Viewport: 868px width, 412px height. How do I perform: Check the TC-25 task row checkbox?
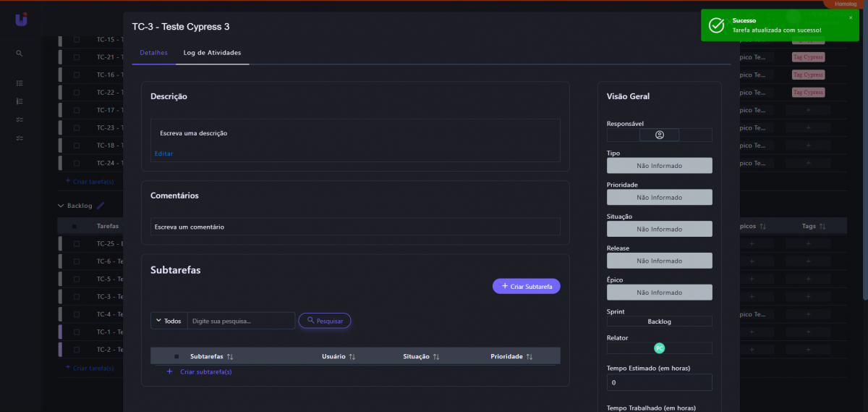coord(77,244)
